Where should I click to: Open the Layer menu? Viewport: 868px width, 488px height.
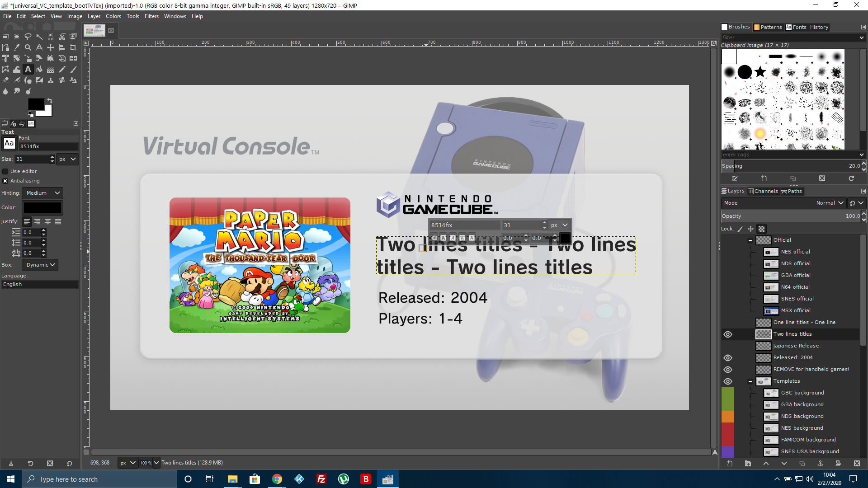pos(94,16)
